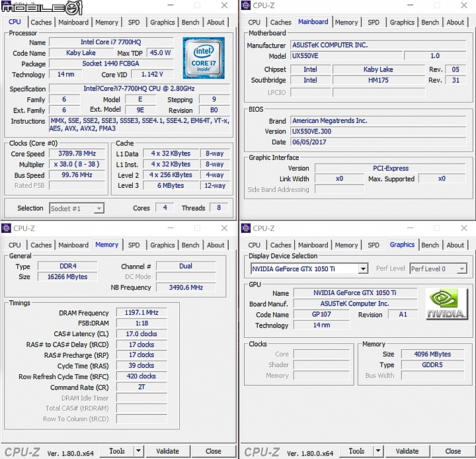476x459 pixels.
Task: Open Memory tab in the Graphics window
Action: (x=346, y=245)
